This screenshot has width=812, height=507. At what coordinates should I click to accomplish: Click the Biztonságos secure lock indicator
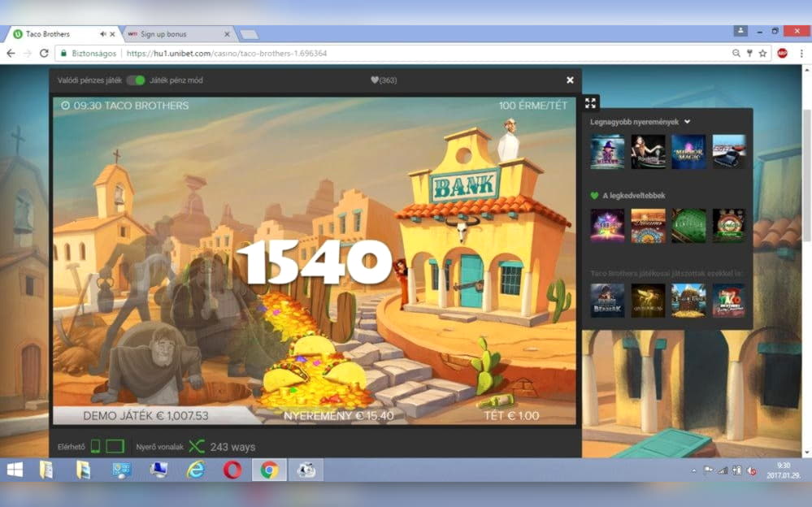[89, 54]
